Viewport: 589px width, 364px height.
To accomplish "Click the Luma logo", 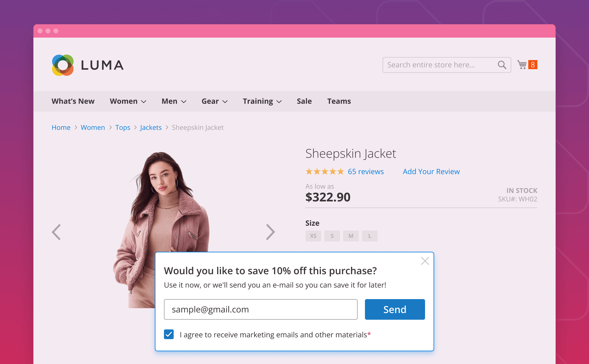I will pos(88,65).
